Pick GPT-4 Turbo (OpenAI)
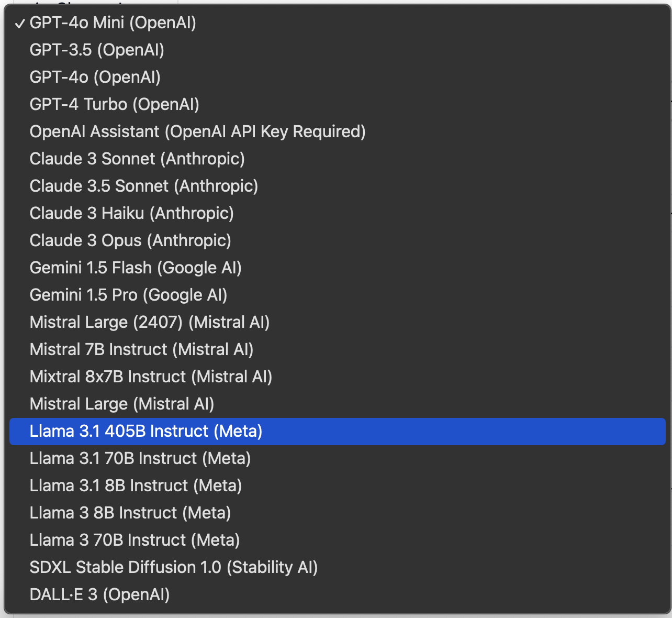The image size is (672, 618). pos(114,105)
